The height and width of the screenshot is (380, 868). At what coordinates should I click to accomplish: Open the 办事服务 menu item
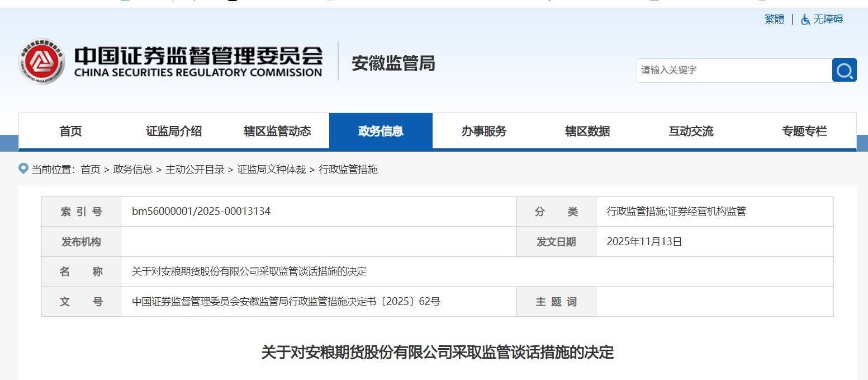coord(484,130)
